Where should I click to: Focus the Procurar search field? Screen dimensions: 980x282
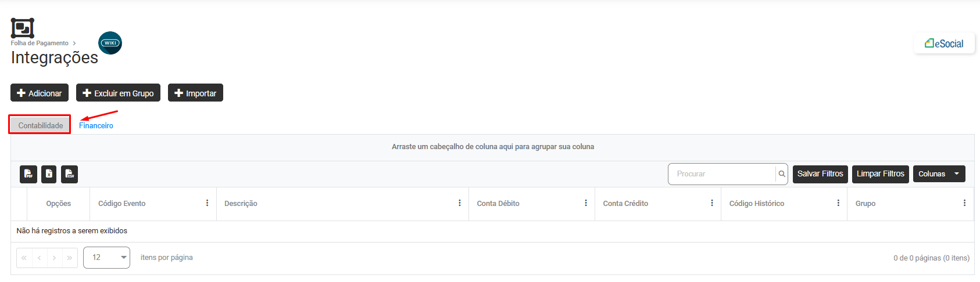click(722, 174)
